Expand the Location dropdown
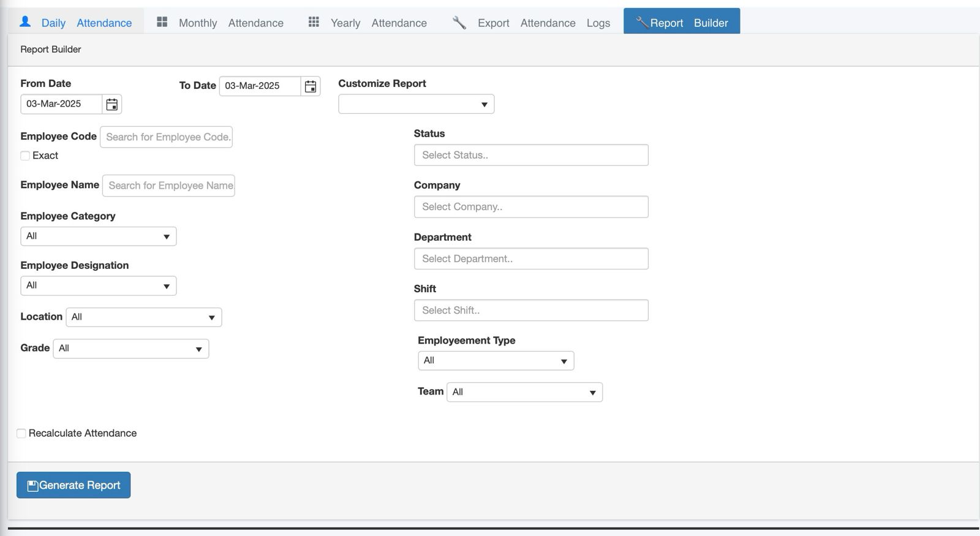 click(x=143, y=317)
